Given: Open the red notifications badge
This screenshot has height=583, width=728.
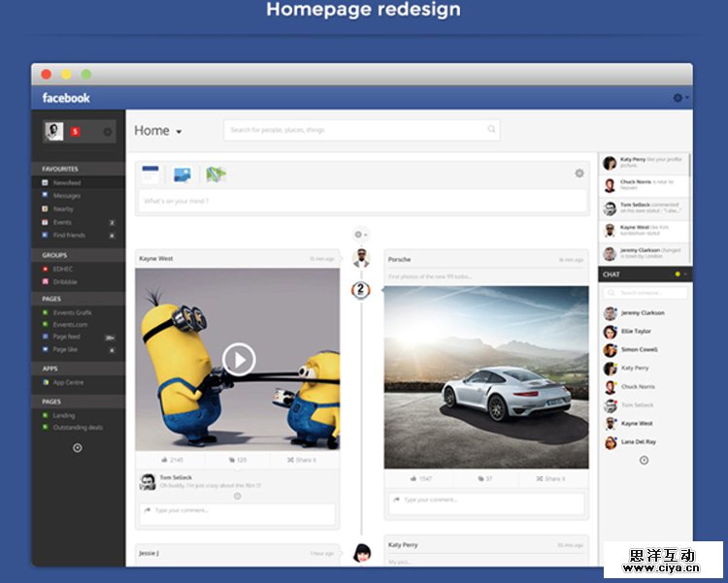Looking at the screenshot, I should click(75, 132).
